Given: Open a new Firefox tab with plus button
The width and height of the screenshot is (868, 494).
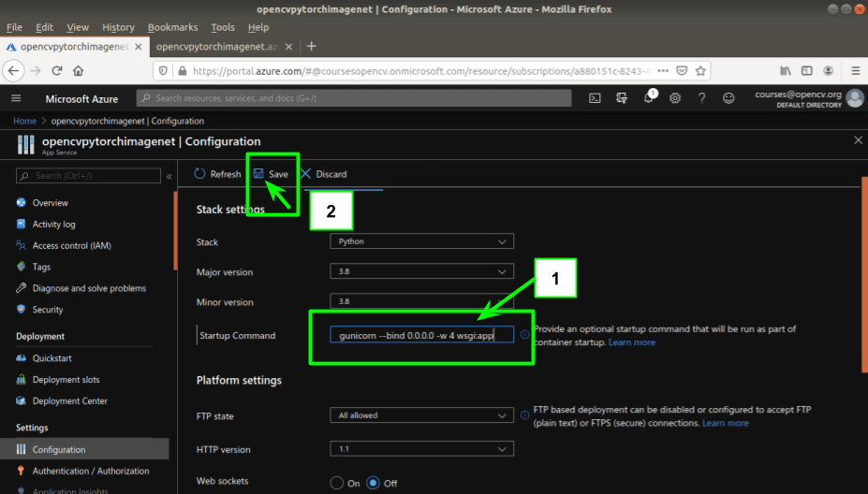Looking at the screenshot, I should 312,47.
